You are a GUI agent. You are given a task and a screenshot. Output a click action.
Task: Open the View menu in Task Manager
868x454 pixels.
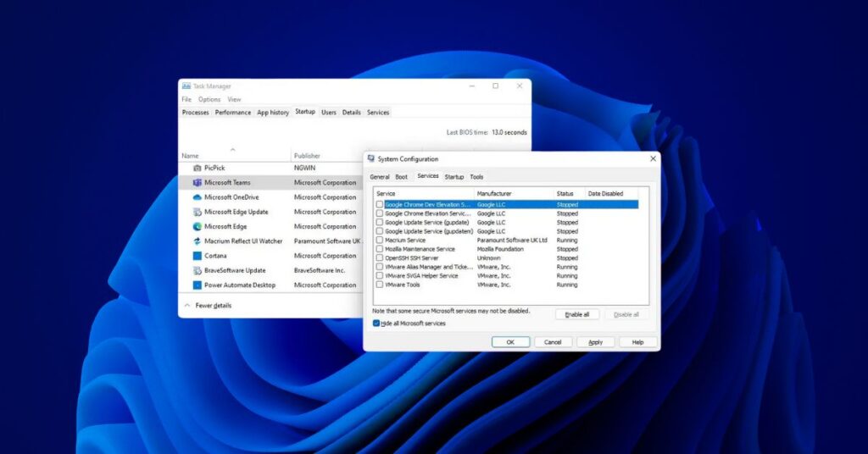(234, 100)
